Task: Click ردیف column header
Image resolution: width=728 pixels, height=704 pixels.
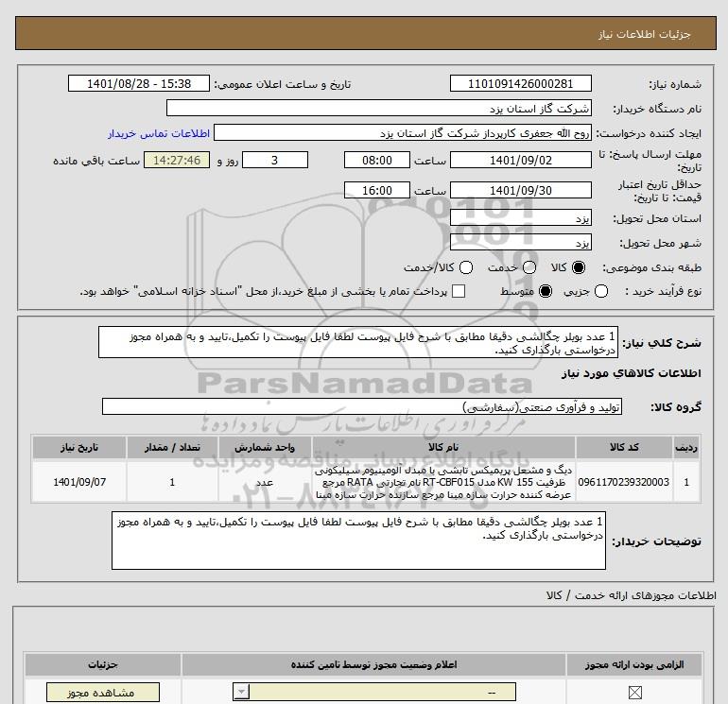Action: [x=686, y=447]
